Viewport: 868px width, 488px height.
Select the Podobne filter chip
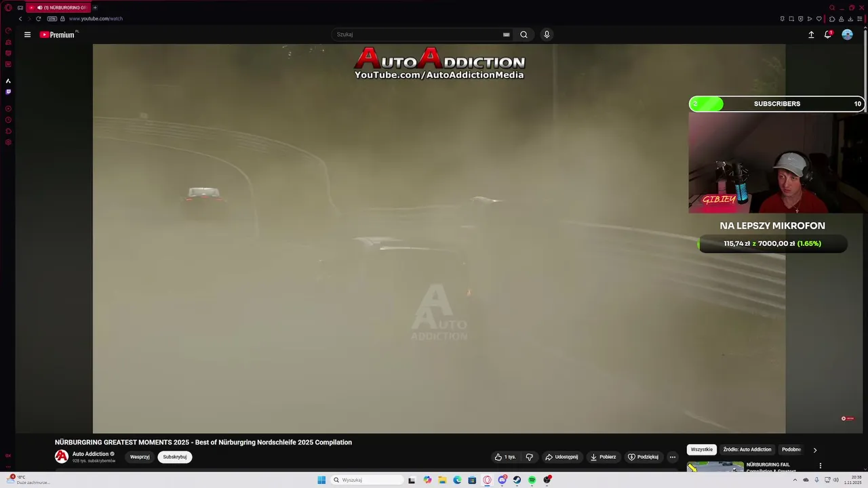point(791,449)
